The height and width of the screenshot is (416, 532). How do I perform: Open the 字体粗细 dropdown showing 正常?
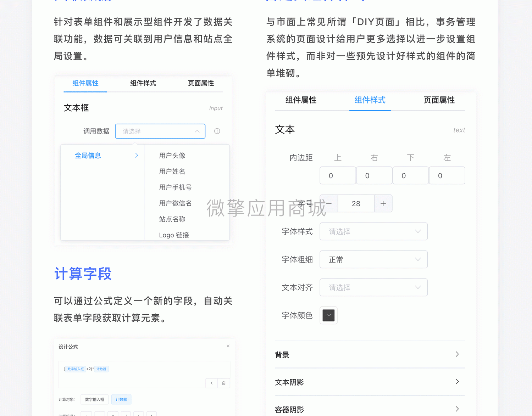pyautogui.click(x=373, y=259)
